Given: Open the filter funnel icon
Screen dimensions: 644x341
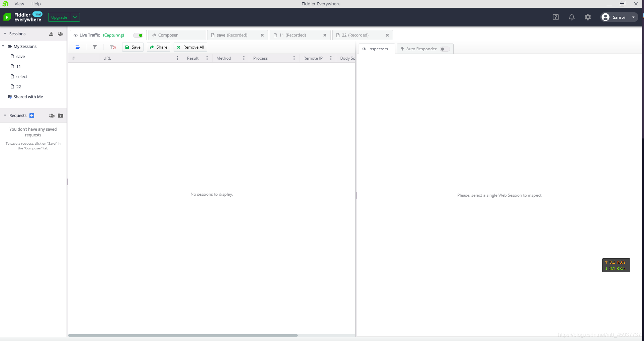Looking at the screenshot, I should (95, 47).
